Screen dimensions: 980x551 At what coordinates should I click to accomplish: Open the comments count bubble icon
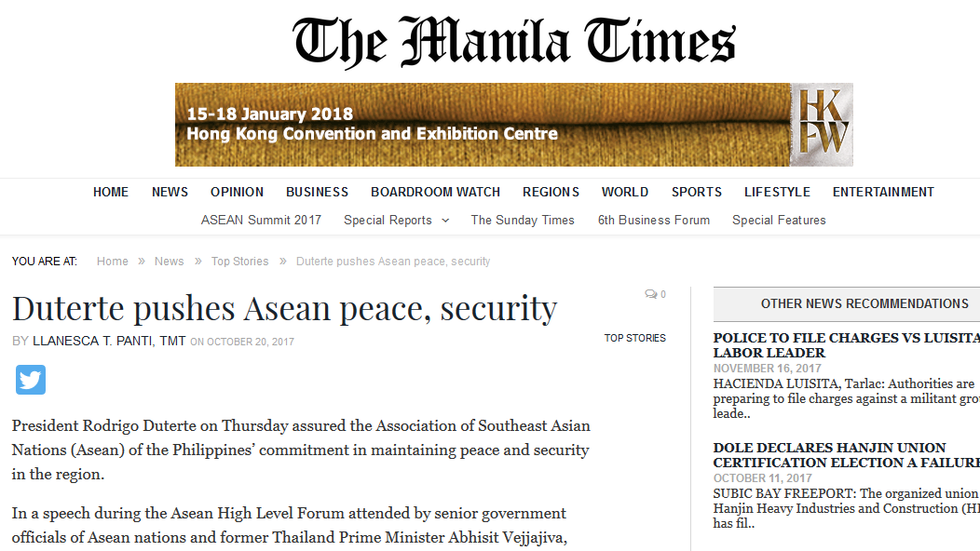(650, 294)
